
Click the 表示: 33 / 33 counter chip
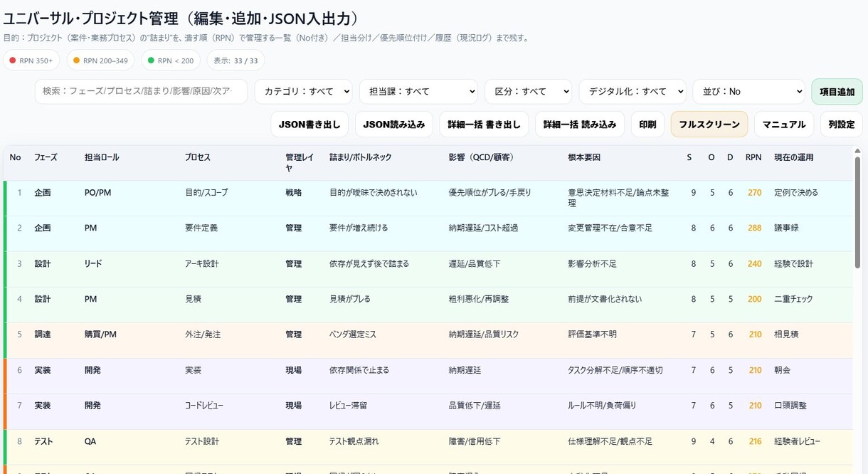pos(236,60)
